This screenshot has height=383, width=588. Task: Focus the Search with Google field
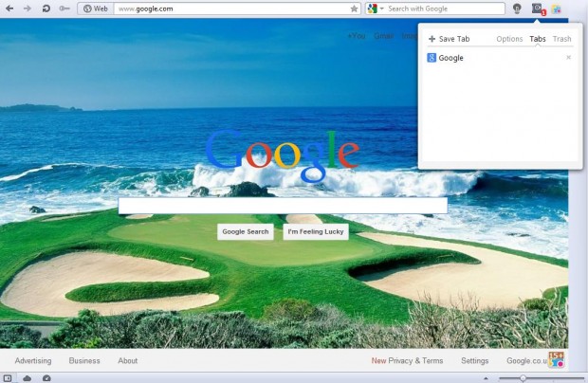point(445,9)
